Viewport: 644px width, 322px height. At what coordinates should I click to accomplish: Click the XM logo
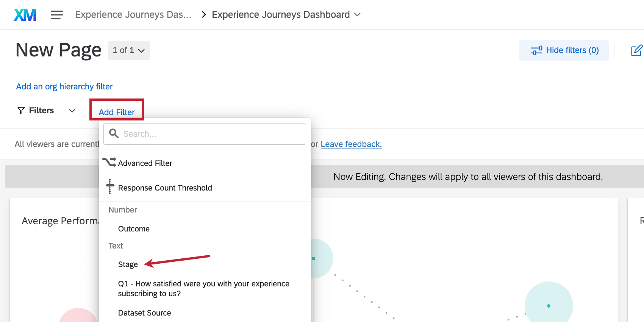(x=25, y=14)
